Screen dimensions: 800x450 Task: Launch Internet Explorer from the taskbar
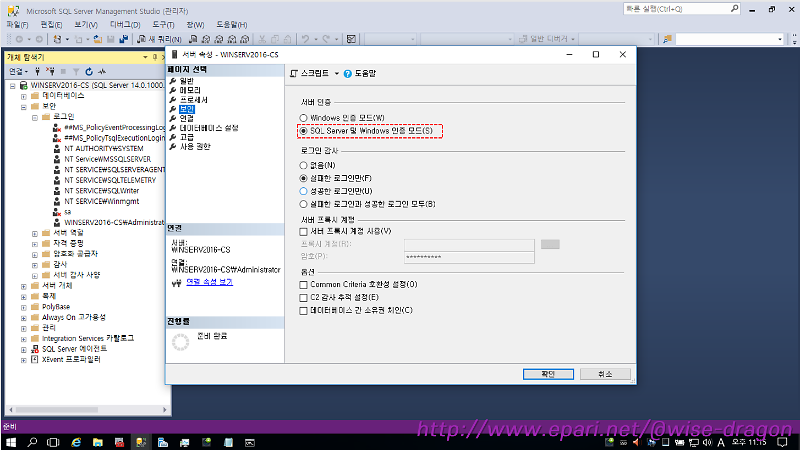tap(76, 442)
